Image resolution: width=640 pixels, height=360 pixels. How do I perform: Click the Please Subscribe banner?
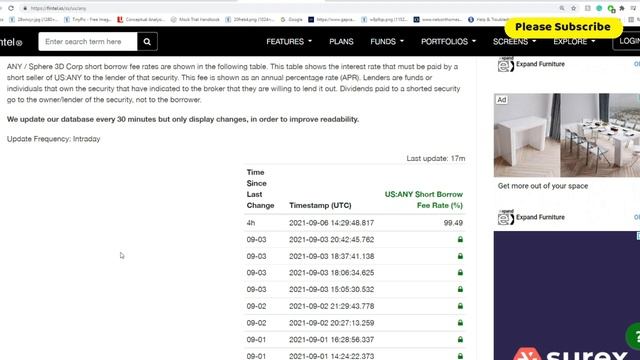coord(563,27)
